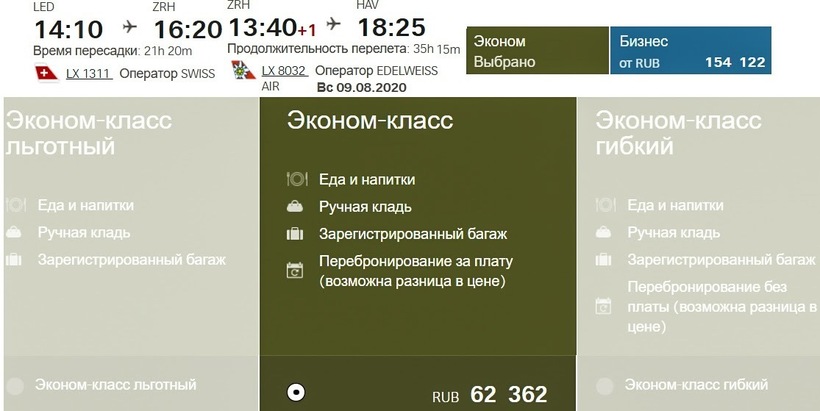
Task: Select the Эконом-класс льготный radio button
Action: pyautogui.click(x=14, y=386)
